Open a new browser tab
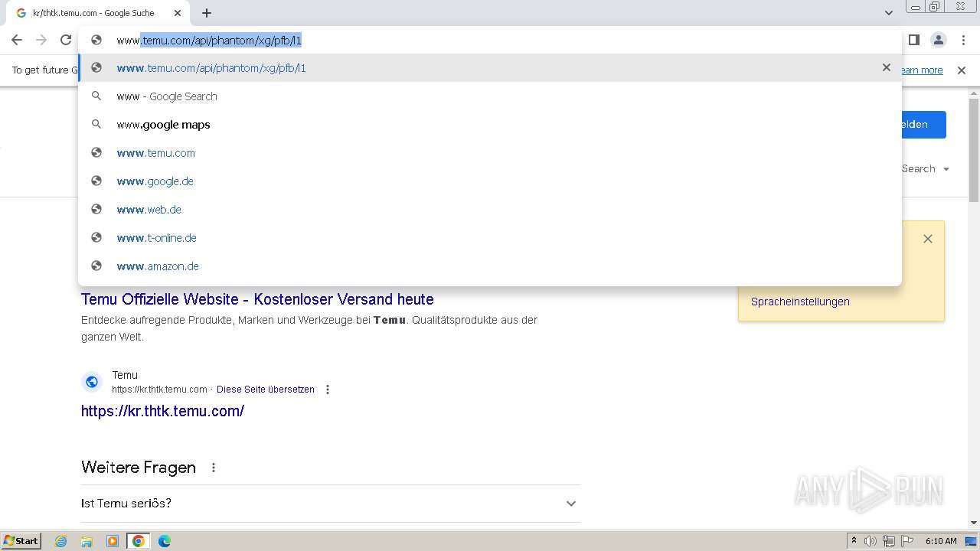The width and height of the screenshot is (980, 551). point(207,13)
